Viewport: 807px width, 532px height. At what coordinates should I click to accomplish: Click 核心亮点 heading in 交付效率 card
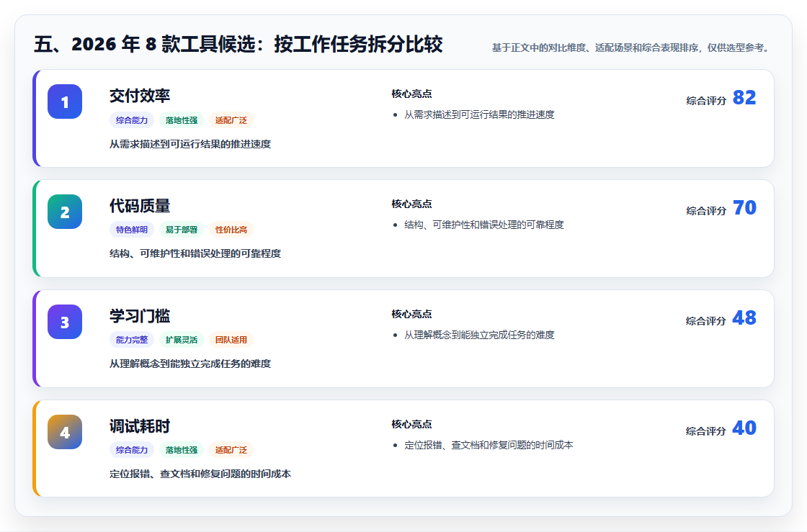[x=411, y=94]
